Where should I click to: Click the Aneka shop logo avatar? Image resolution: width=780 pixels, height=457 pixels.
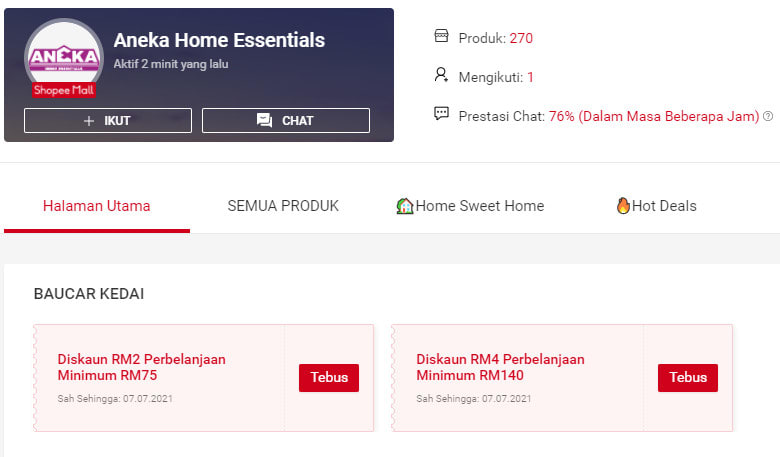coord(64,56)
